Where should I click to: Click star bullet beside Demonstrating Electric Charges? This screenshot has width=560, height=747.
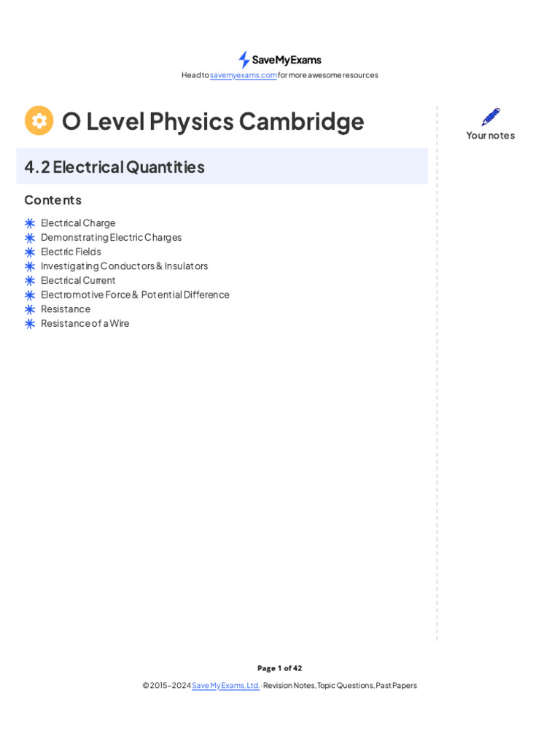pyautogui.click(x=30, y=238)
